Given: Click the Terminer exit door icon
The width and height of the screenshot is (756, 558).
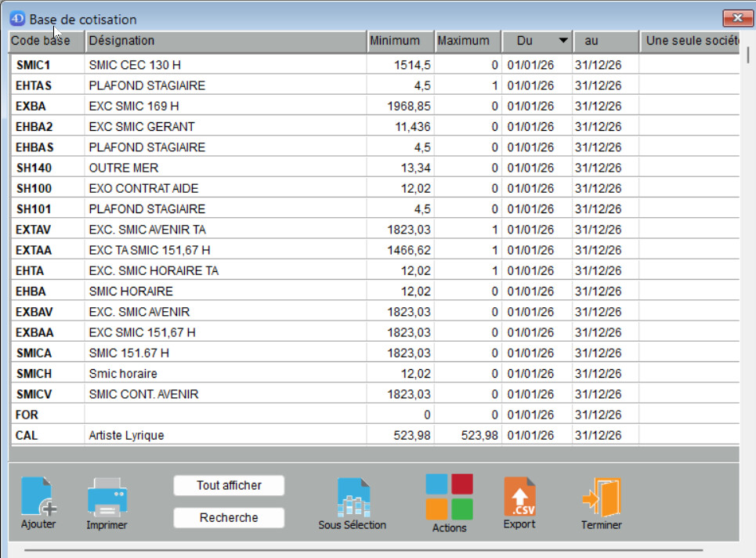Looking at the screenshot, I should click(601, 497).
